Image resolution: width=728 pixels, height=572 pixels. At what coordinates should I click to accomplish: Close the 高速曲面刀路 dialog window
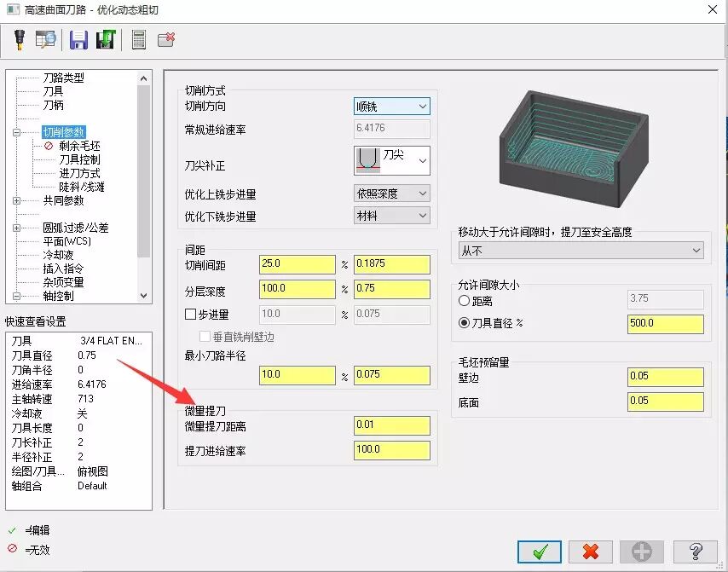(x=712, y=9)
